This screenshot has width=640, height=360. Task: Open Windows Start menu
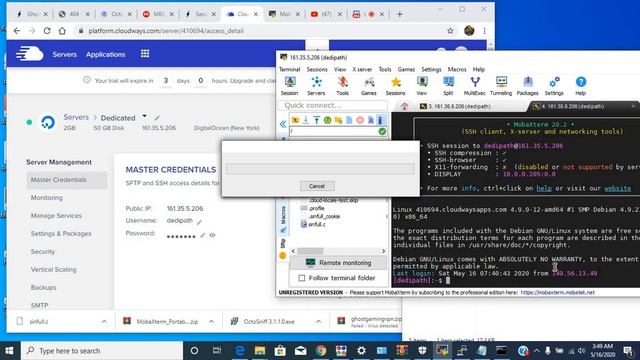9,351
